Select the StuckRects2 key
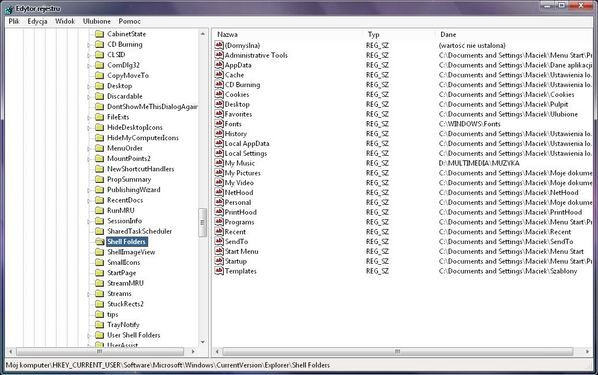The image size is (598, 375). pos(125,304)
